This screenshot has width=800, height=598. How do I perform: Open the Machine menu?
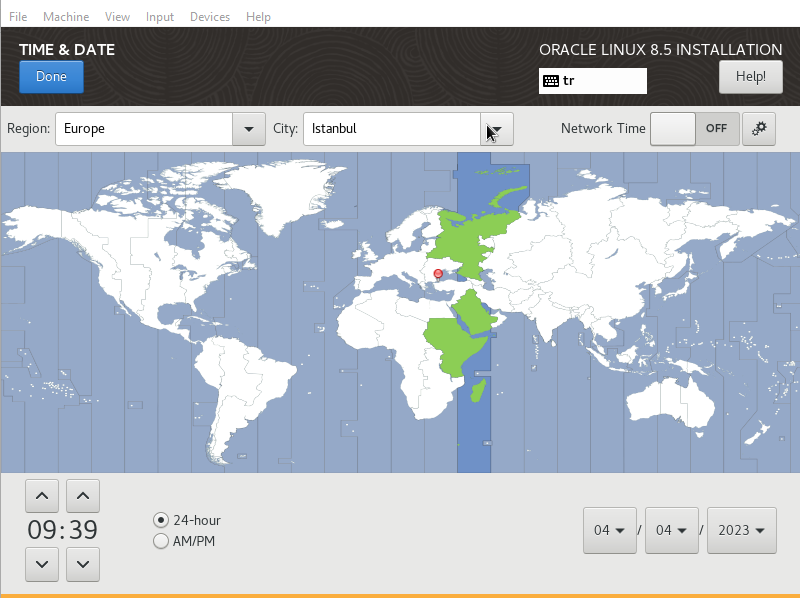click(66, 17)
